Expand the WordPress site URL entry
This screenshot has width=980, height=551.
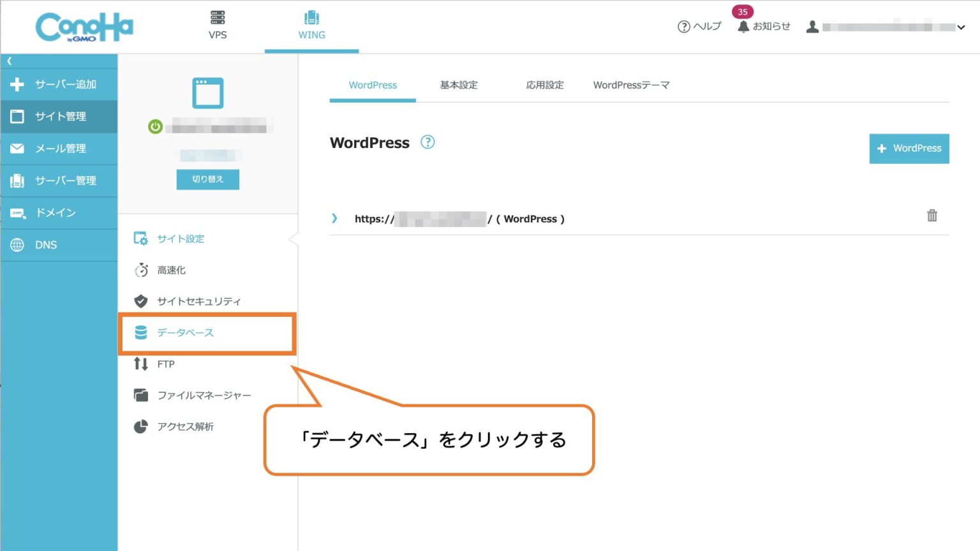[334, 218]
